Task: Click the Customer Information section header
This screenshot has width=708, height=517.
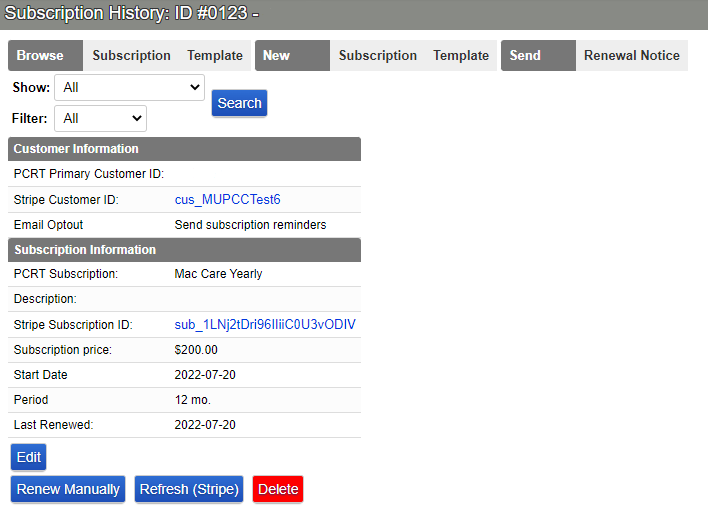Action: click(76, 149)
